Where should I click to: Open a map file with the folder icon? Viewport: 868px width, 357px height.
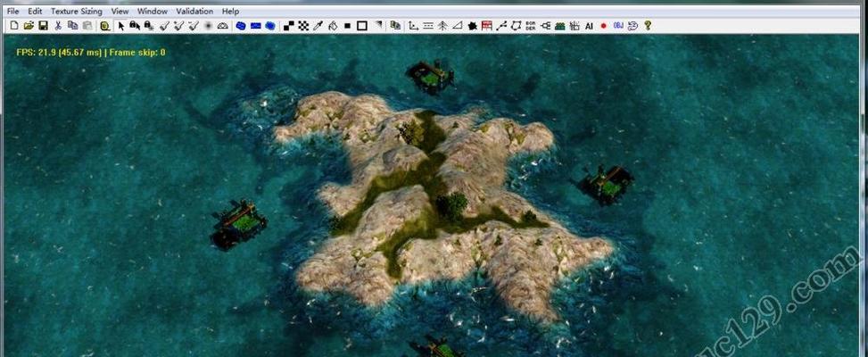click(x=29, y=26)
